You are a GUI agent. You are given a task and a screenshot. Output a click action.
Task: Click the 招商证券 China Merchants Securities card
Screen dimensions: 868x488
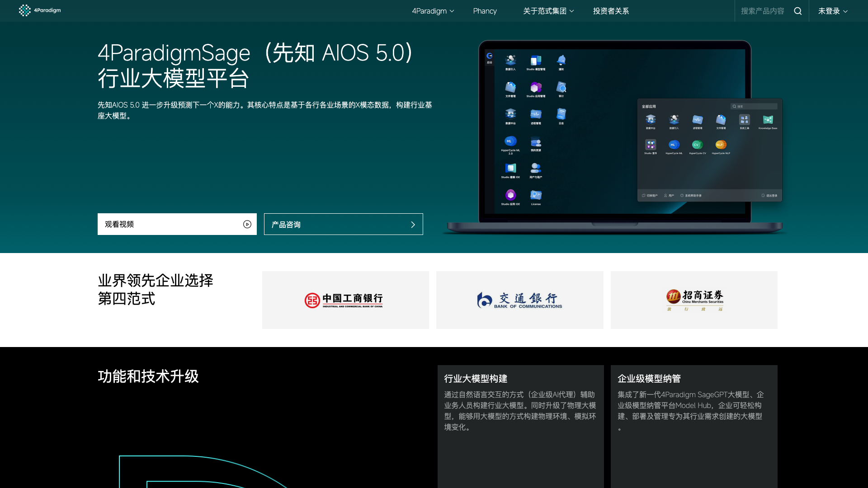pyautogui.click(x=694, y=300)
